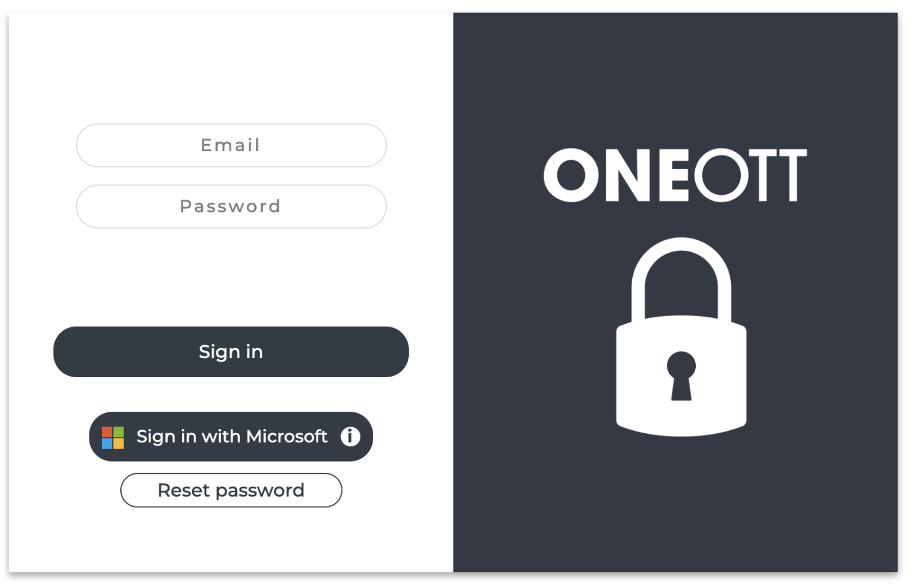Click the four-color Microsoft logo icon
Image resolution: width=908 pixels, height=588 pixels.
point(113,438)
